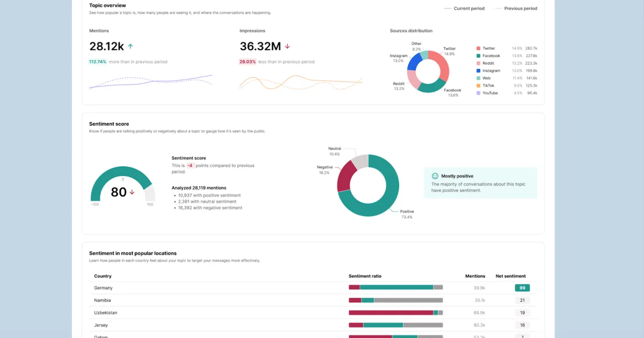Click the Jersey sentiment ratio bar
Screen dimensions: 644x338
pyautogui.click(x=396, y=325)
